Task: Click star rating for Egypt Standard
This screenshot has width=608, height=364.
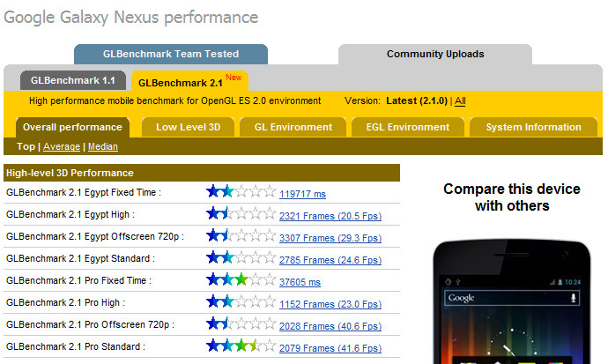Action: click(241, 257)
